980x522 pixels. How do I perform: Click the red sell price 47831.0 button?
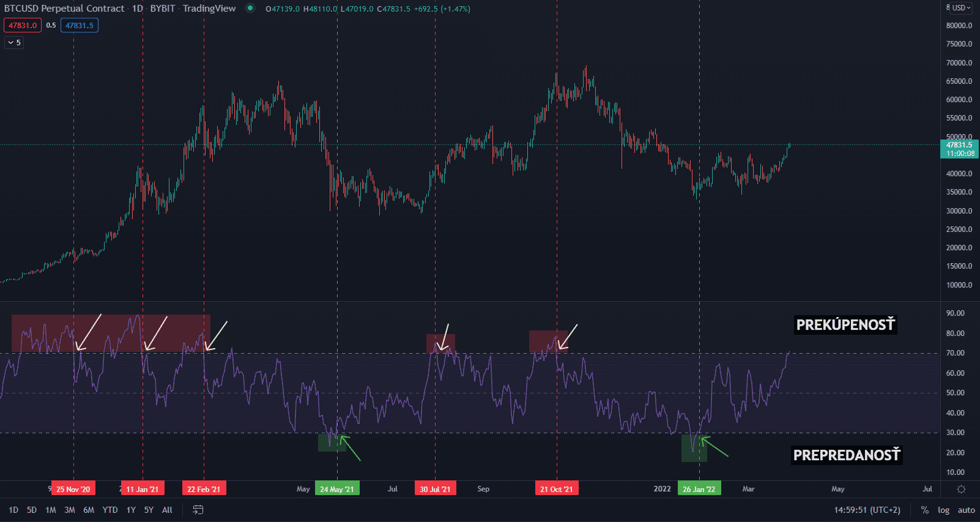click(23, 26)
